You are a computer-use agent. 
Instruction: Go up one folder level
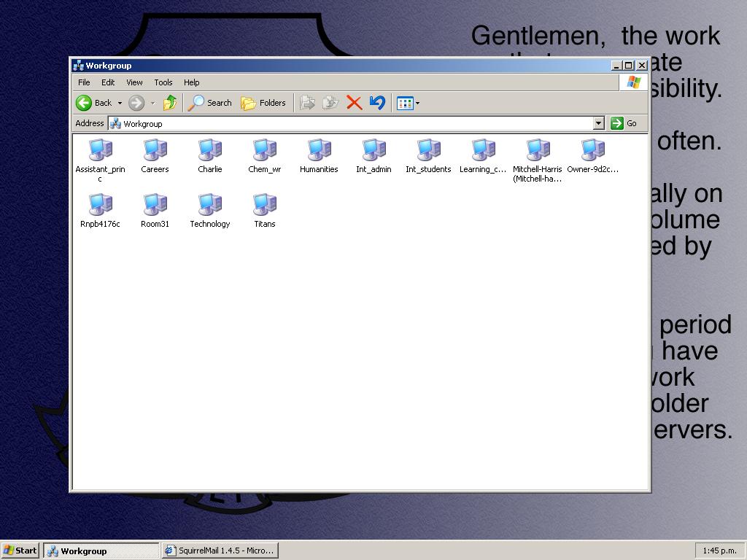(x=170, y=103)
